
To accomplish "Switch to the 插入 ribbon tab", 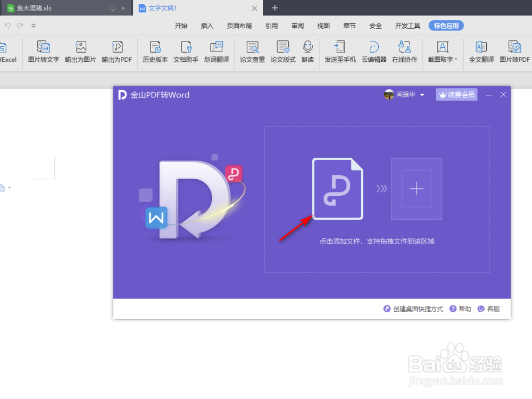I will [207, 26].
